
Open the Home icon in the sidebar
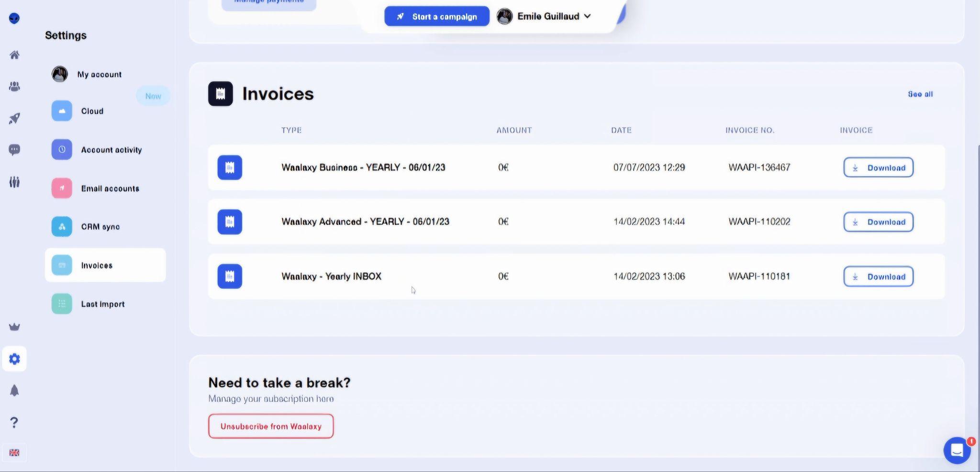pyautogui.click(x=14, y=55)
